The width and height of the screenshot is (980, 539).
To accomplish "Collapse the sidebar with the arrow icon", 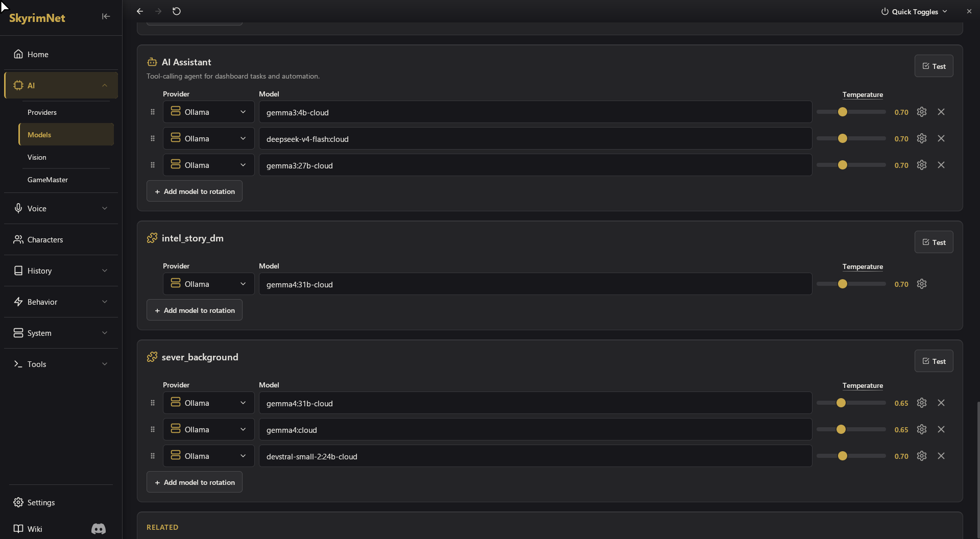I will coord(106,16).
